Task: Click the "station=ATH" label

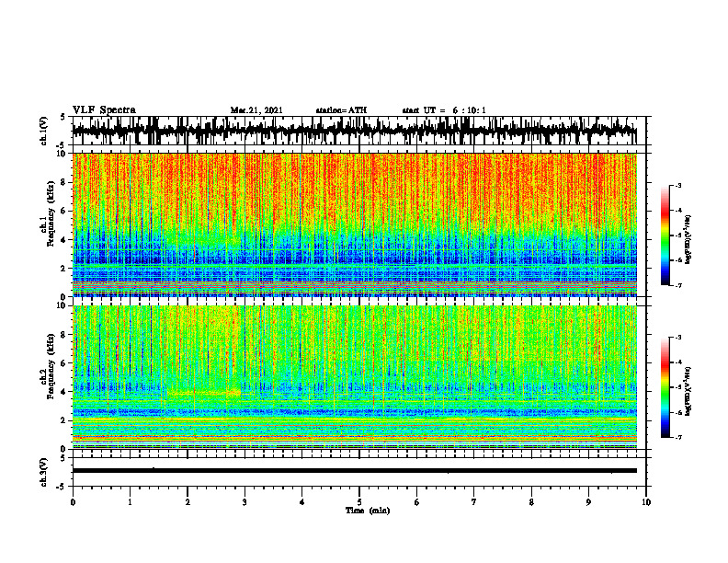Action: click(x=341, y=110)
